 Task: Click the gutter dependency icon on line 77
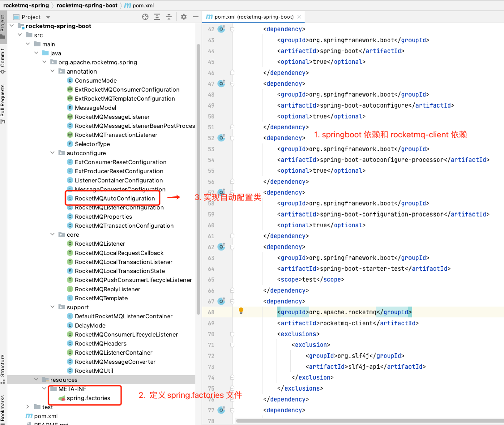pyautogui.click(x=221, y=410)
